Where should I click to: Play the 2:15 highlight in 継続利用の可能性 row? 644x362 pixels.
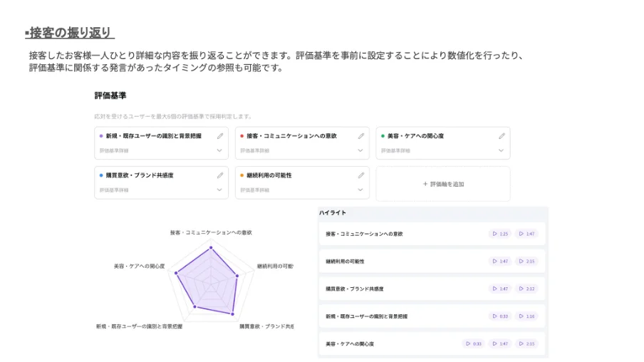click(526, 262)
